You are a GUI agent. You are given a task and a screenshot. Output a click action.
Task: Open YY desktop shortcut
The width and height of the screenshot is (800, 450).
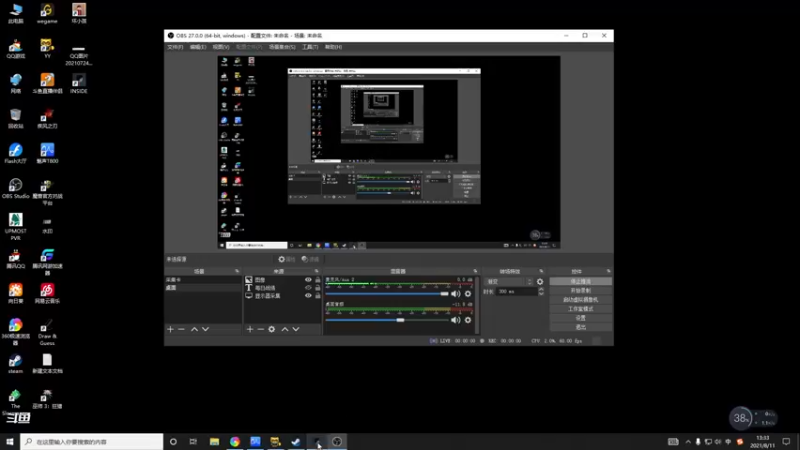pos(47,48)
